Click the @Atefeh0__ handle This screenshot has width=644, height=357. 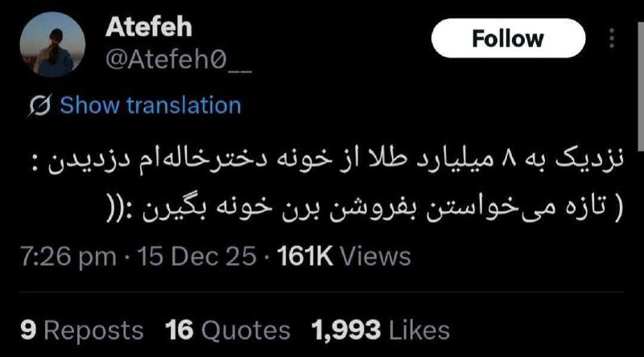tap(178, 60)
